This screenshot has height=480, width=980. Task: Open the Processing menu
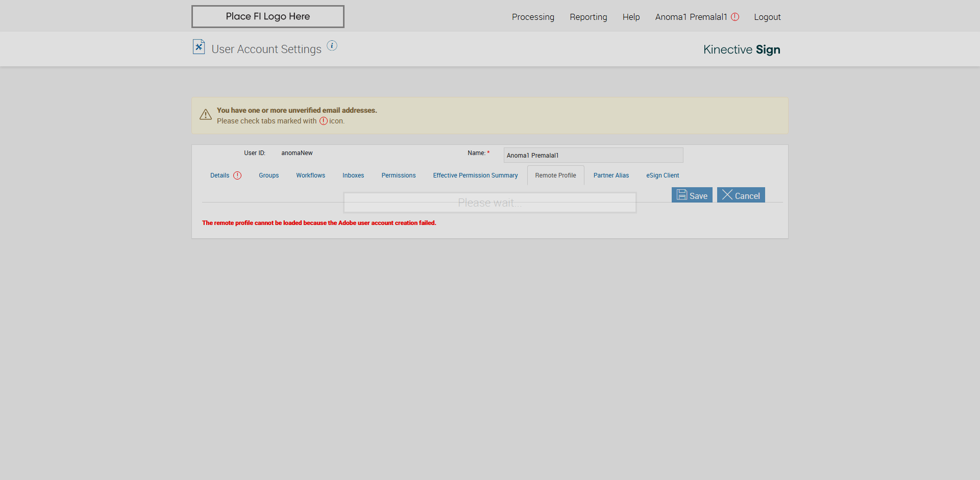coord(533,17)
